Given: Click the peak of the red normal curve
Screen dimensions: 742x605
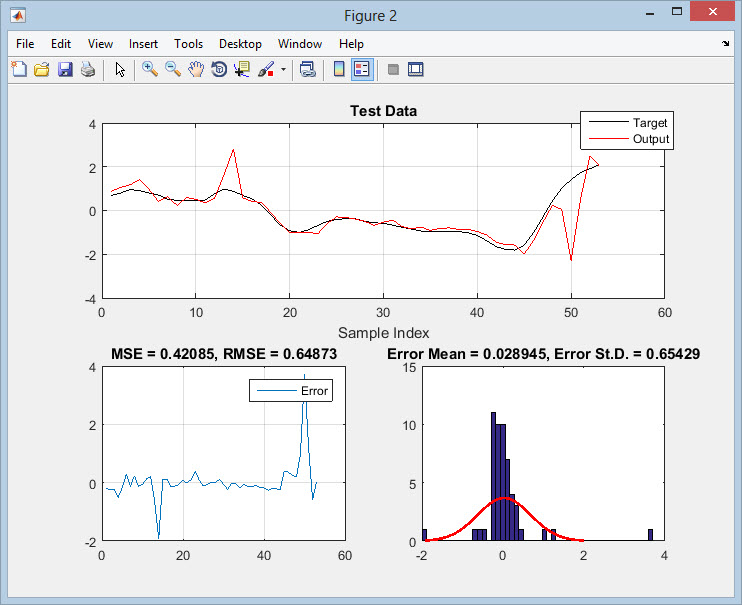Looking at the screenshot, I should tap(504, 498).
